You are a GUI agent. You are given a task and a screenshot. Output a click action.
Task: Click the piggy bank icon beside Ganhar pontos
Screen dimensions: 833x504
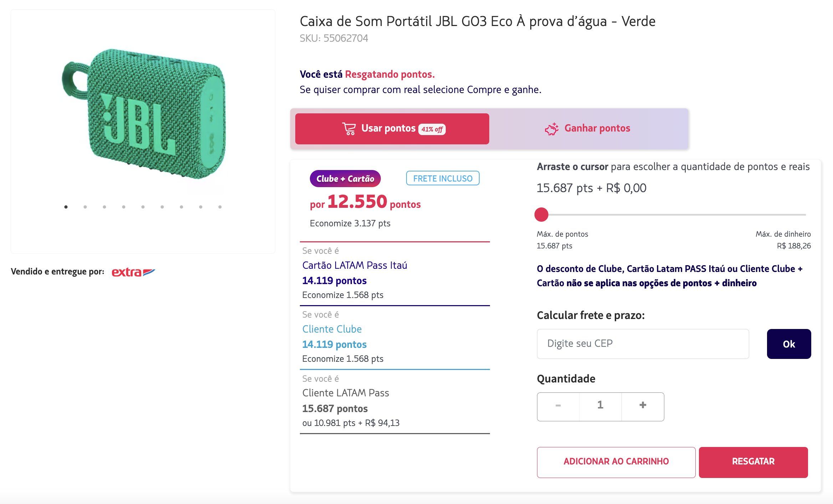(x=551, y=129)
